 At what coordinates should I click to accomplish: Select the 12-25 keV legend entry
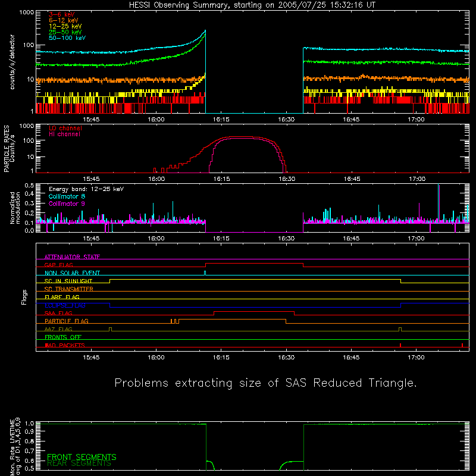pos(65,26)
